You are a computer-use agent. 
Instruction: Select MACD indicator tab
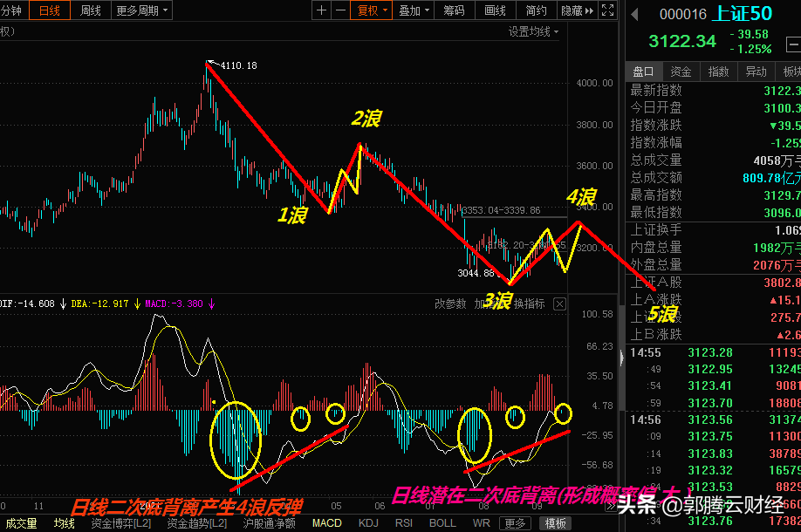click(327, 523)
